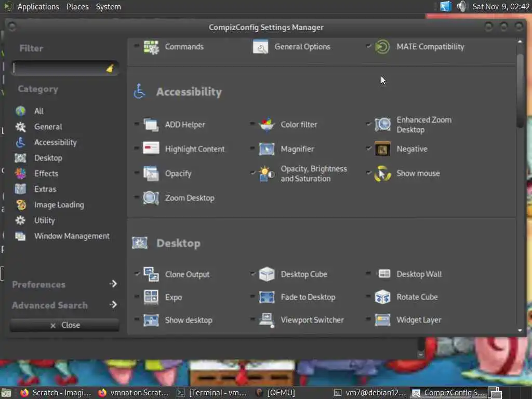Open the System menu
Screen dimensions: 532x399
(108, 6)
